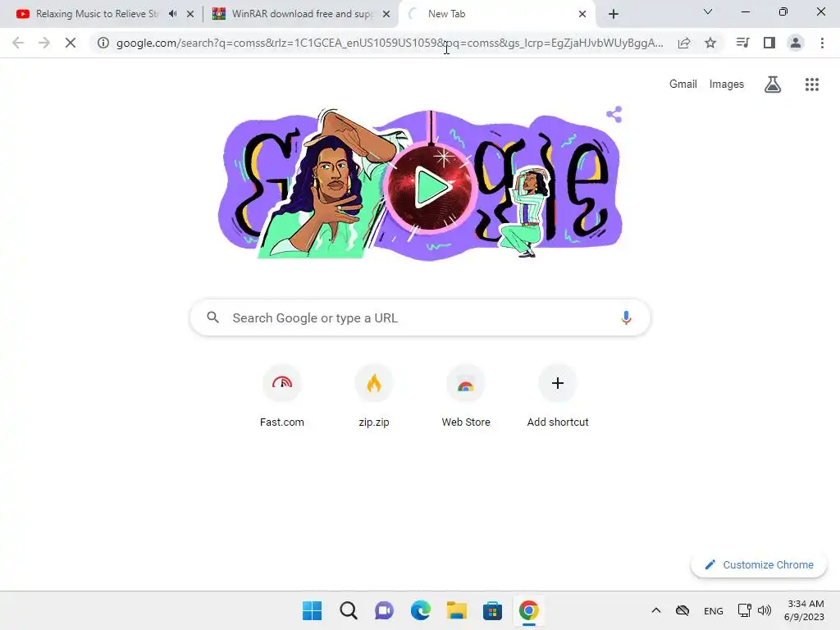Open the media controls icon
Viewport: 840px width, 630px height.
(x=742, y=43)
